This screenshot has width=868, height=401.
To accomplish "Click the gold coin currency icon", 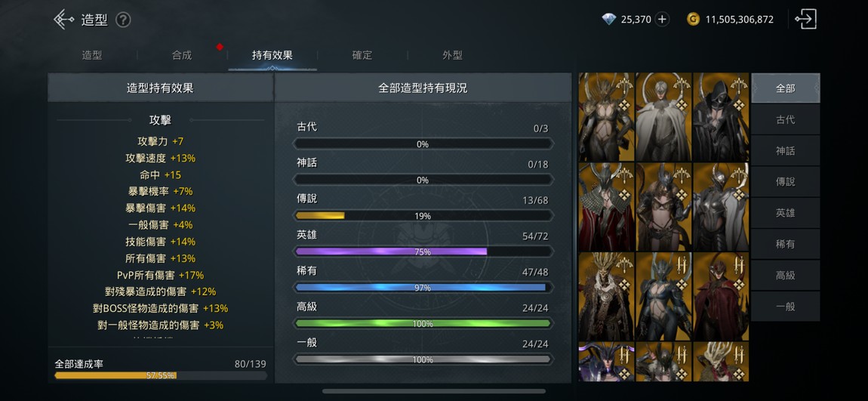I will (x=693, y=20).
